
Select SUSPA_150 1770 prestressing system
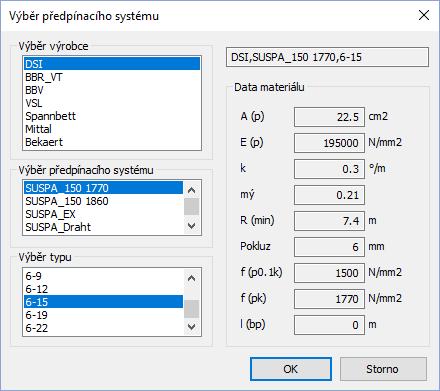pos(103,188)
